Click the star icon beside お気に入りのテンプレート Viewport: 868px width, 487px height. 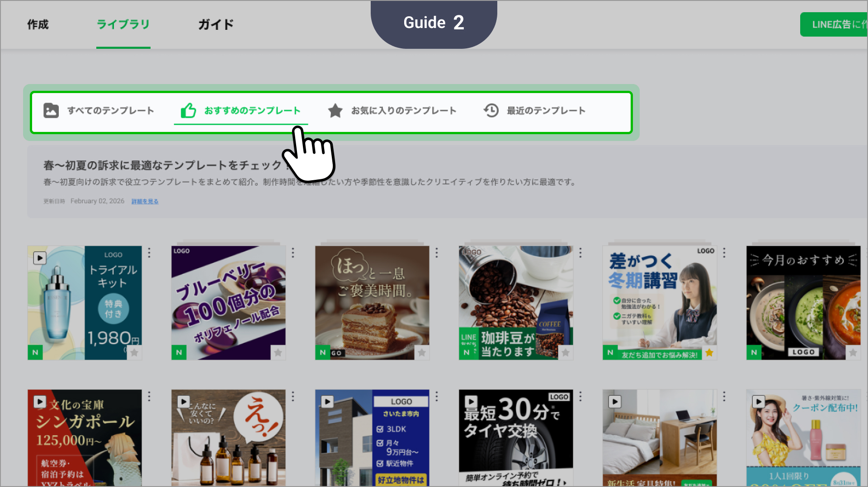pyautogui.click(x=335, y=111)
